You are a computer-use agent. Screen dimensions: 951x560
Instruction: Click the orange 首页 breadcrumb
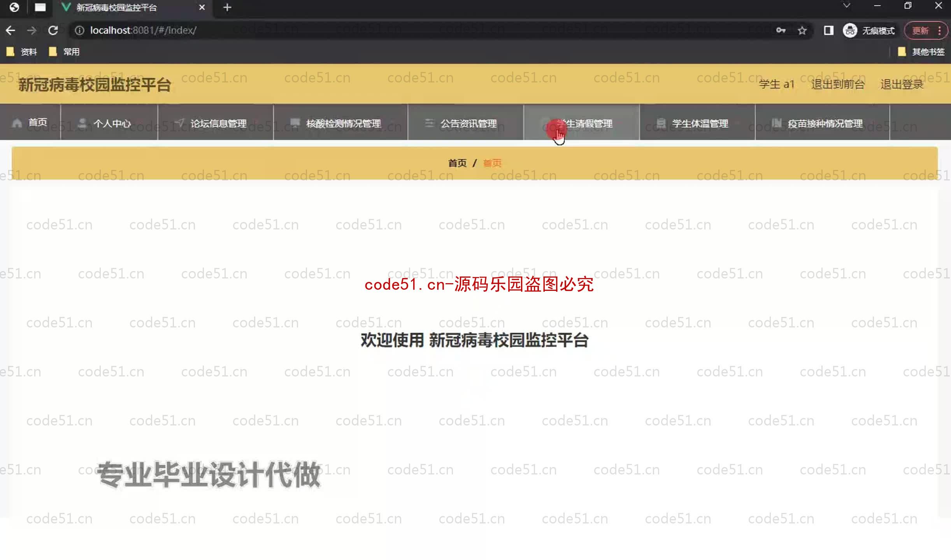(492, 163)
